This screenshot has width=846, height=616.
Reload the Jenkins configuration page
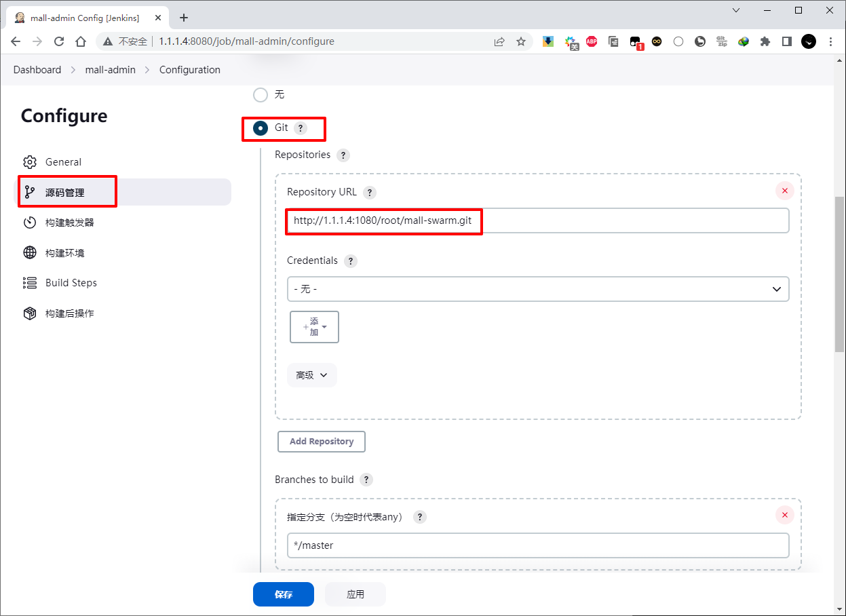click(x=59, y=41)
